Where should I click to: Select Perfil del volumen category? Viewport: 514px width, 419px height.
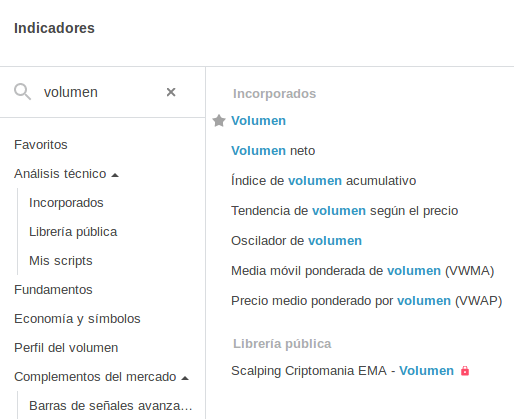(66, 348)
